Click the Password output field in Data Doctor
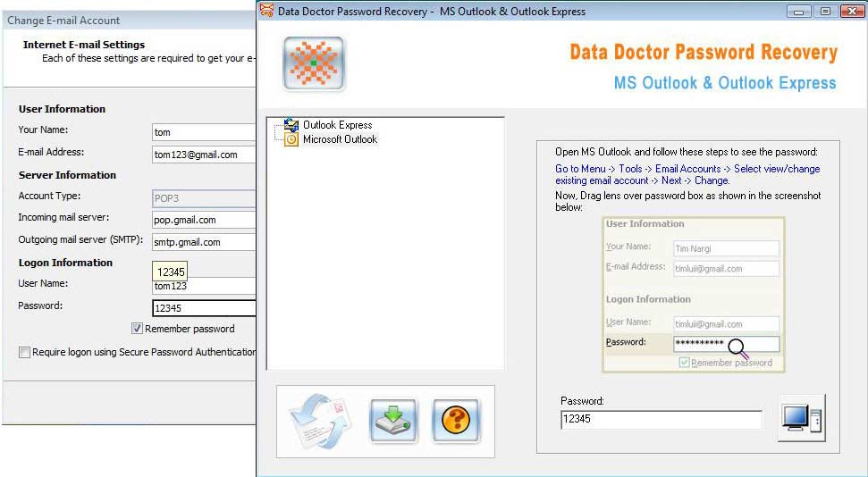Screen dimensions: 868x477 click(x=661, y=419)
